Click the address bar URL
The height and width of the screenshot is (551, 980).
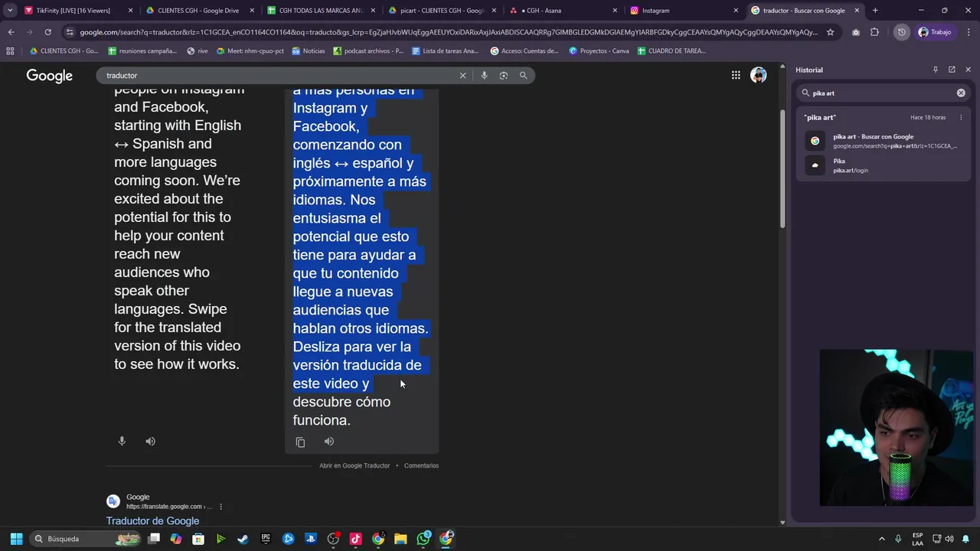(448, 32)
